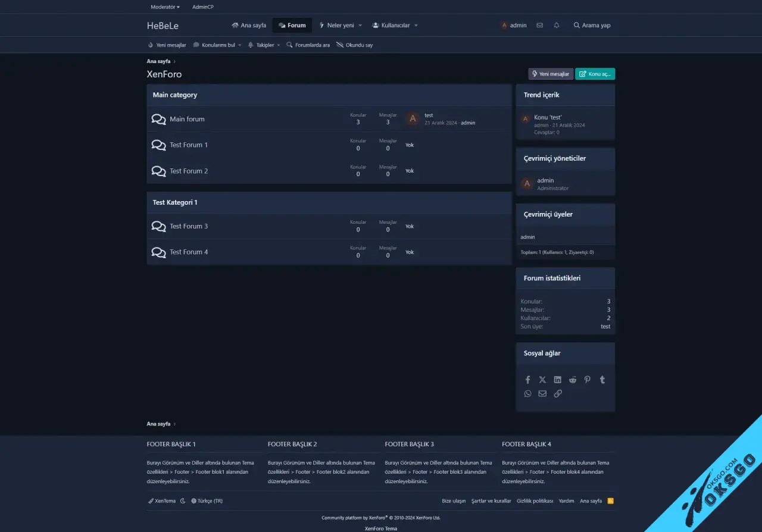Click the WhatsApp share icon
The width and height of the screenshot is (762, 532).
(x=527, y=393)
